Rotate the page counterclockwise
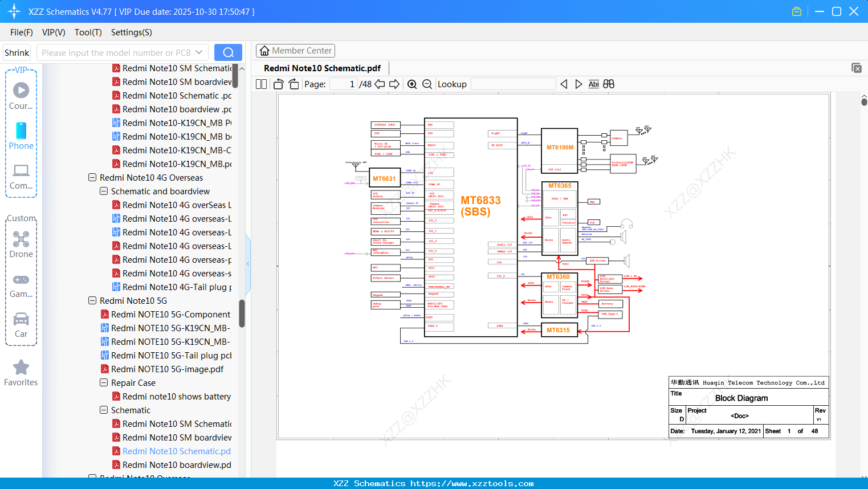Screen dimensions: 868x489 pos(278,84)
